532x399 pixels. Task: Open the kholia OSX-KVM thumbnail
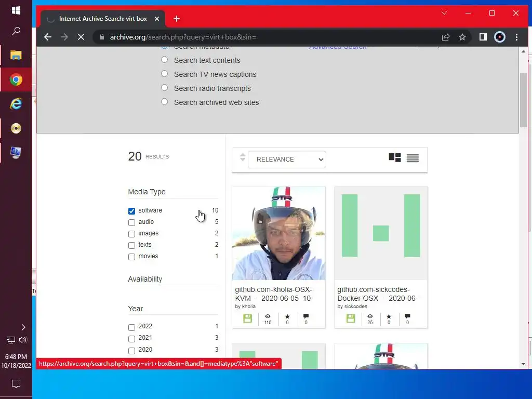pos(278,233)
